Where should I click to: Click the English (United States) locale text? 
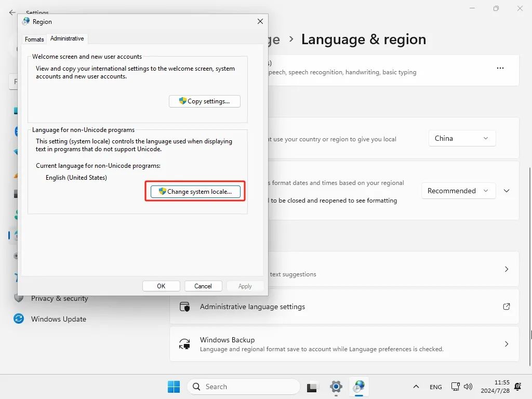76,178
